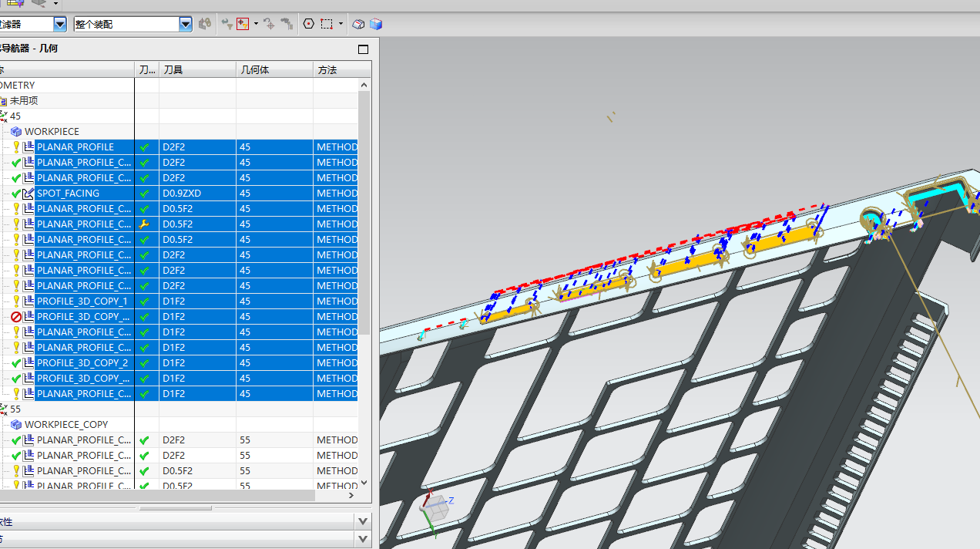The image size is (980, 549).
Task: Click the SPOT_FACING operation icon
Action: [x=29, y=194]
